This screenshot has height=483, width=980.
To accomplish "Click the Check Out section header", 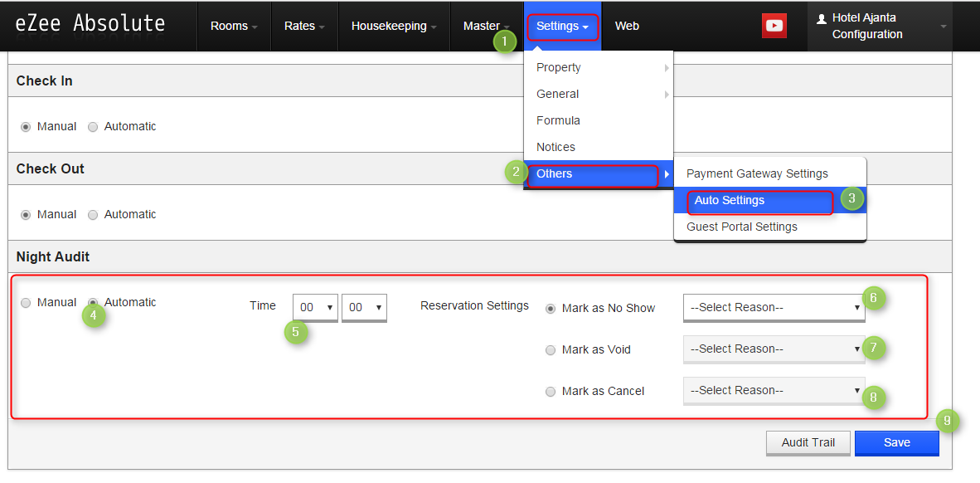I will (x=479, y=169).
